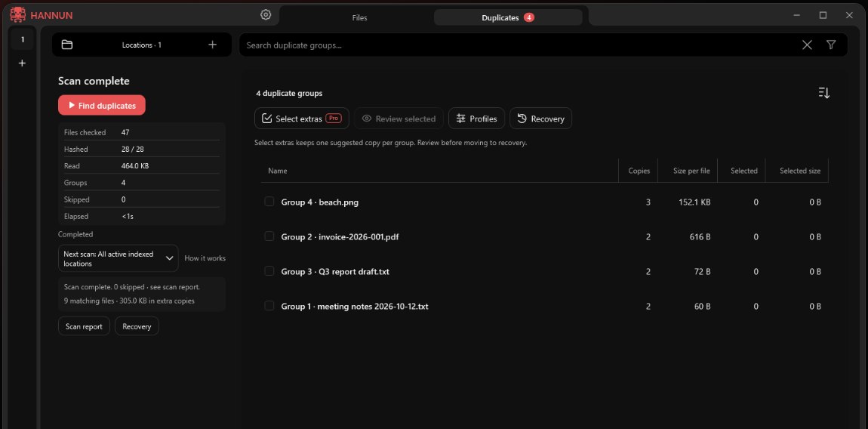Viewport: 868px width, 429px height.
Task: Click the Files checked value 47
Action: tap(125, 132)
